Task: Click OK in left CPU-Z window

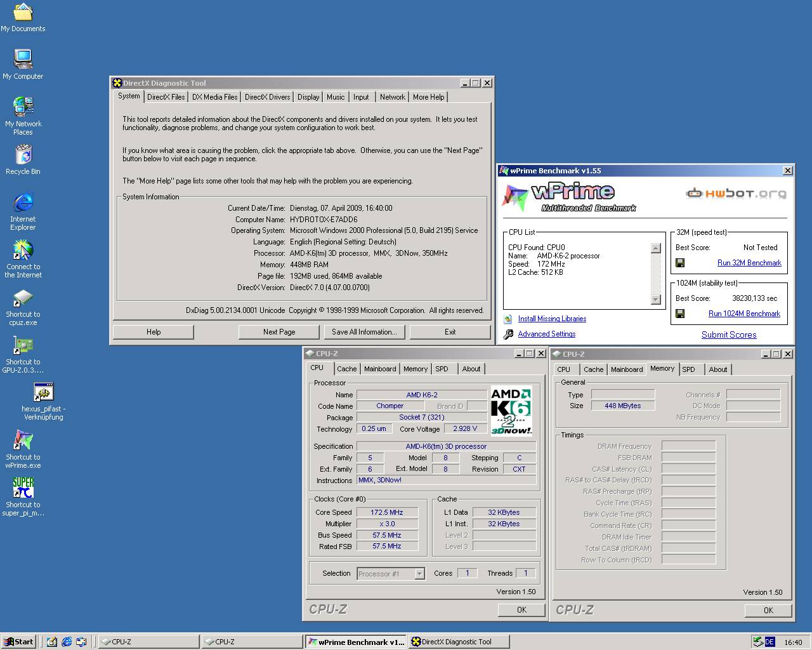Action: point(521,610)
